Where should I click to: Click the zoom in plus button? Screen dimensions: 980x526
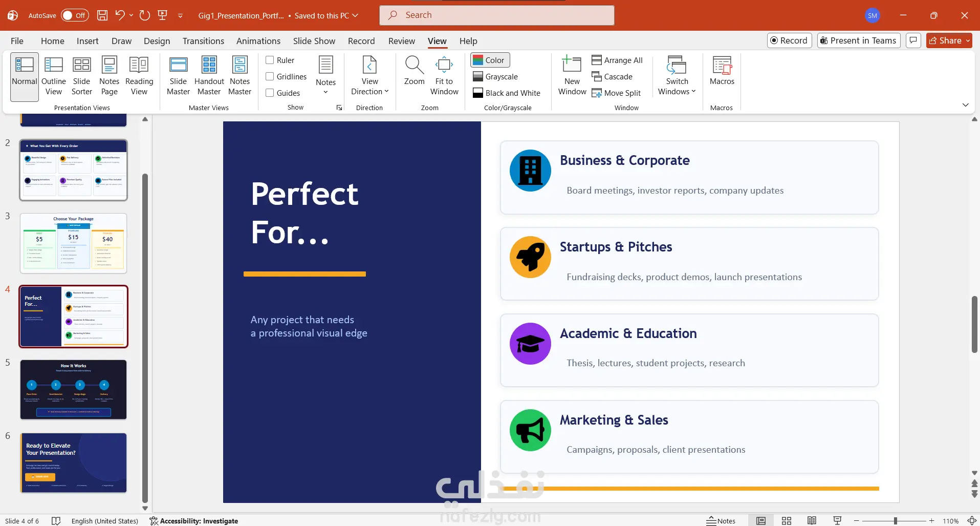pos(931,521)
